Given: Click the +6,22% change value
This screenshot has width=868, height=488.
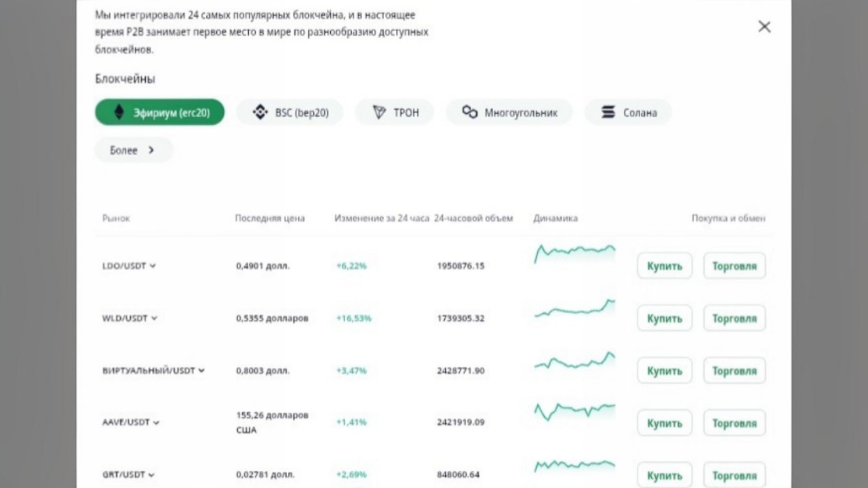Looking at the screenshot, I should [351, 266].
